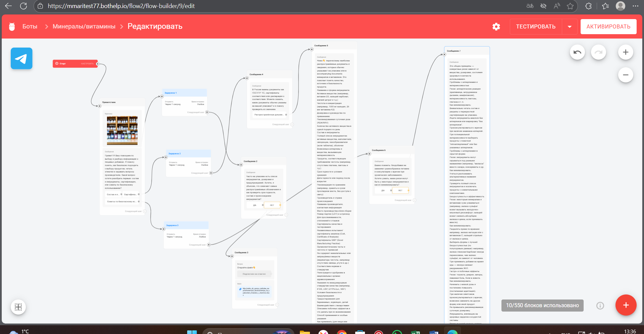The height and width of the screenshot is (334, 644).
Task: Open the flow settings gear icon
Action: 496,26
